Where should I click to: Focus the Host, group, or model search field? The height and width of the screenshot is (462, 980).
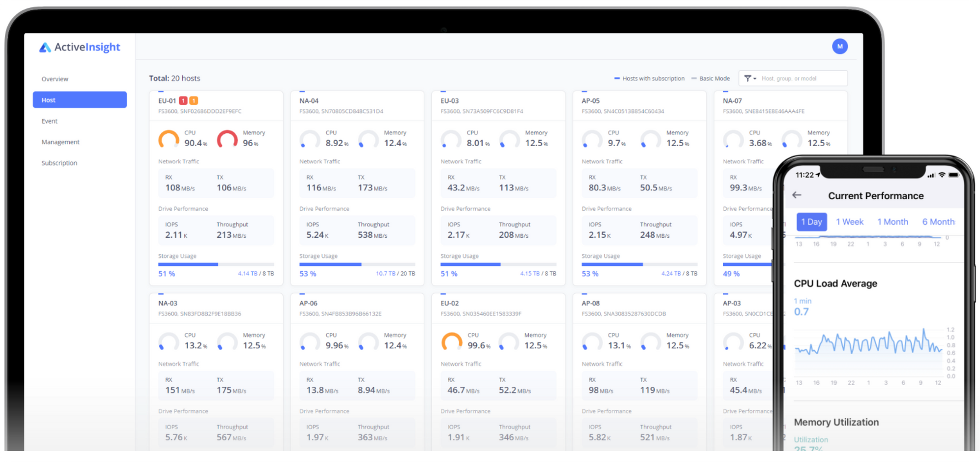(803, 78)
